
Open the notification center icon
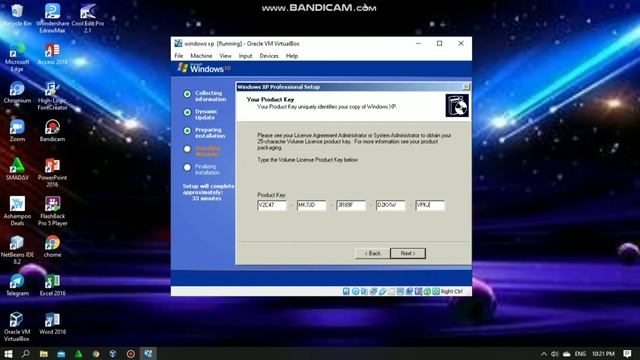(627, 354)
